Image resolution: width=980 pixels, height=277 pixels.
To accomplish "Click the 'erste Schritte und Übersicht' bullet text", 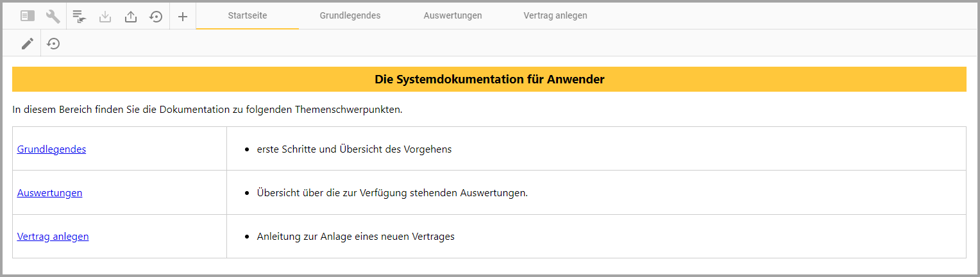I will tap(354, 149).
